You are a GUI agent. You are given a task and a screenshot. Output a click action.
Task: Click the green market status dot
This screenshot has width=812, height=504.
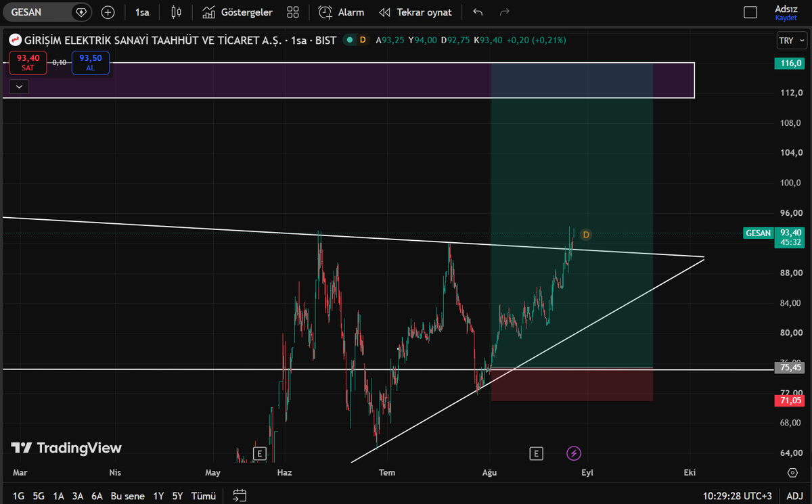[x=350, y=40]
